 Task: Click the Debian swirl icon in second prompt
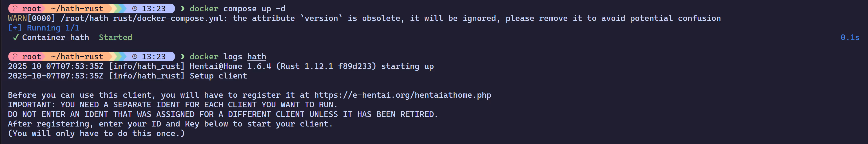15,56
